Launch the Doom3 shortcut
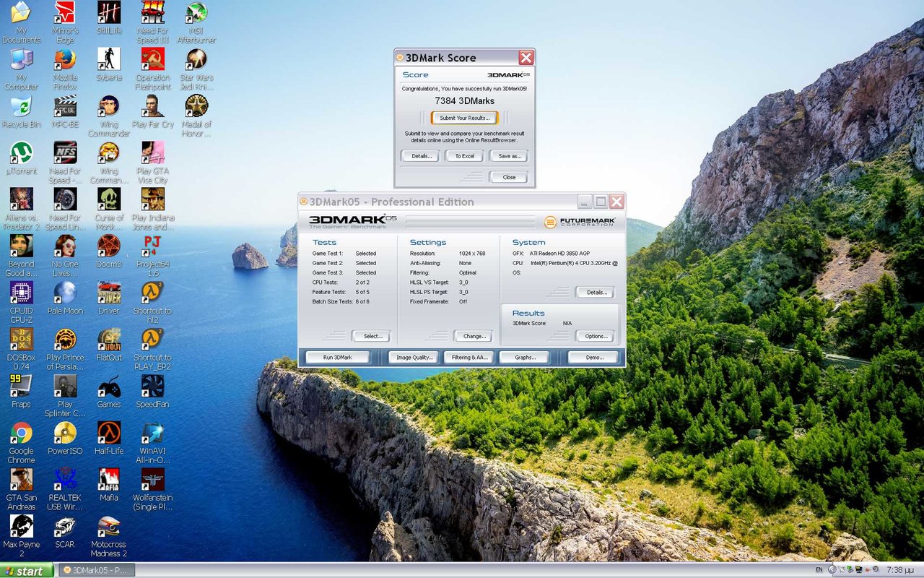Screen dimensions: 924x578 coord(109,251)
